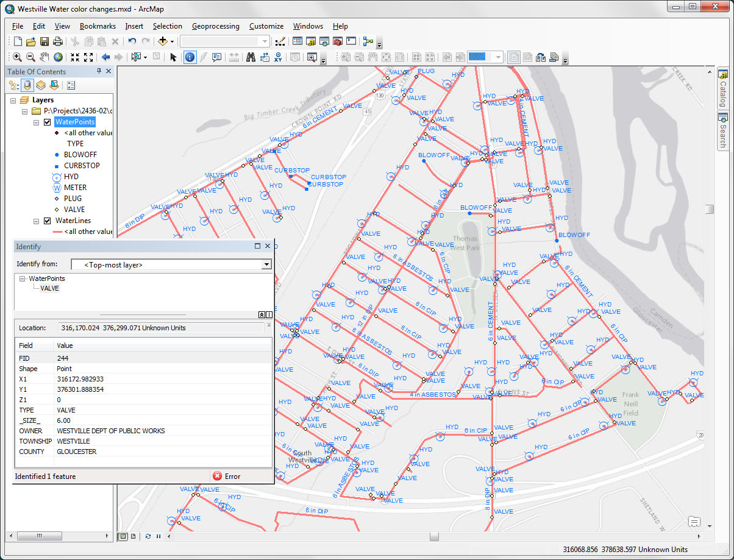Click the Full Extent globe icon
Screen dimensions: 734x560
(x=58, y=57)
